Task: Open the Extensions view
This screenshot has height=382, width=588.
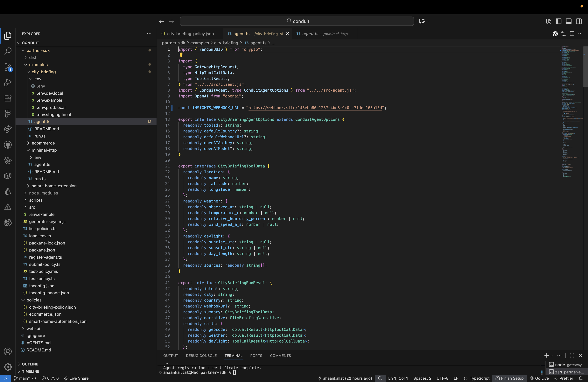Action: coord(8,98)
